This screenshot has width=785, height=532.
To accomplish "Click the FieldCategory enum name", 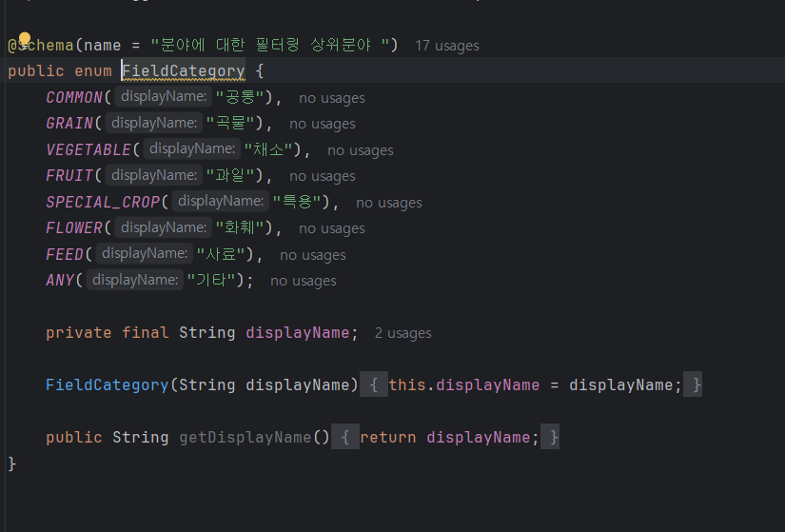I will pyautogui.click(x=184, y=71).
